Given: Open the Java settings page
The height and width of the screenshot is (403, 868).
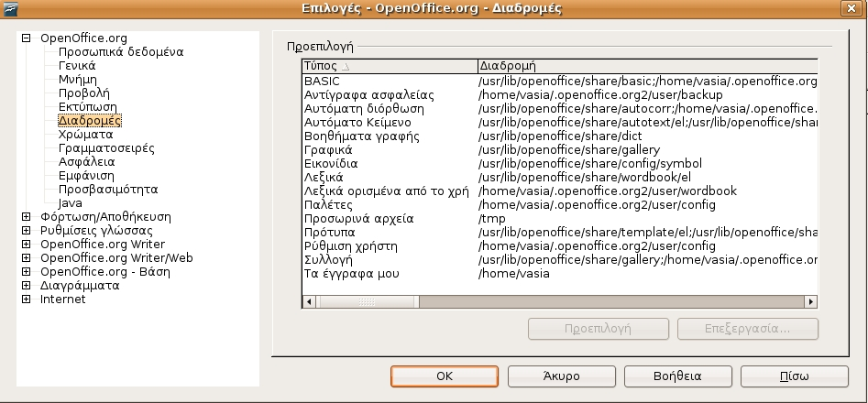Looking at the screenshot, I should 70,203.
